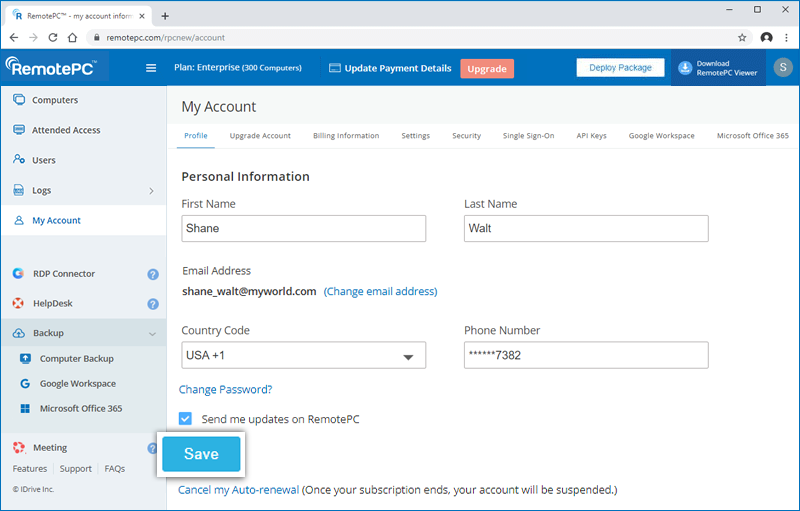Switch to the Billing Information tab
This screenshot has width=800, height=511.
pyautogui.click(x=345, y=136)
